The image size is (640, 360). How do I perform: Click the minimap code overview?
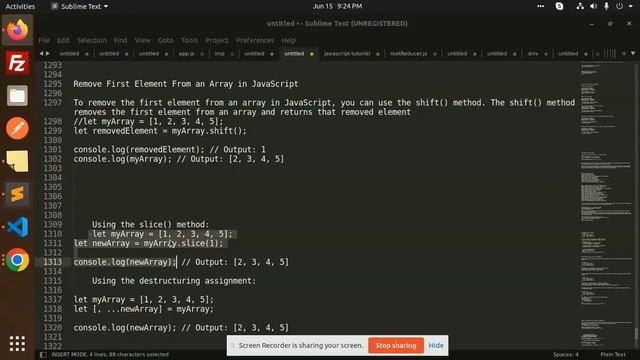(606, 204)
